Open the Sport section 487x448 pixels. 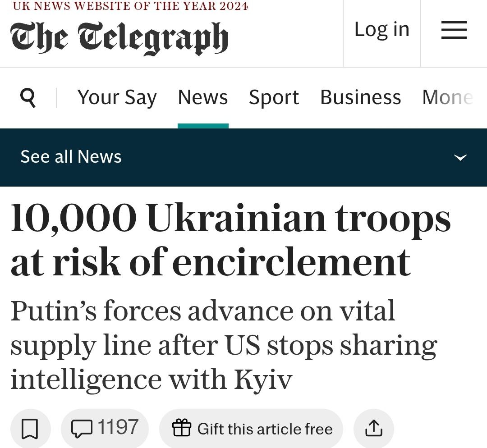[274, 97]
